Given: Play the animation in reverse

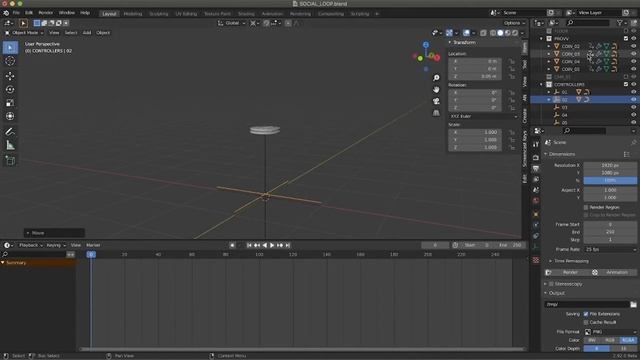Looking at the screenshot, I should tap(264, 245).
